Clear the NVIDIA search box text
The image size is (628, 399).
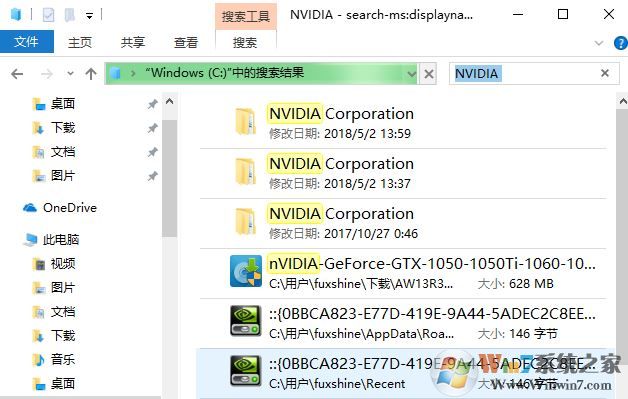[x=605, y=73]
